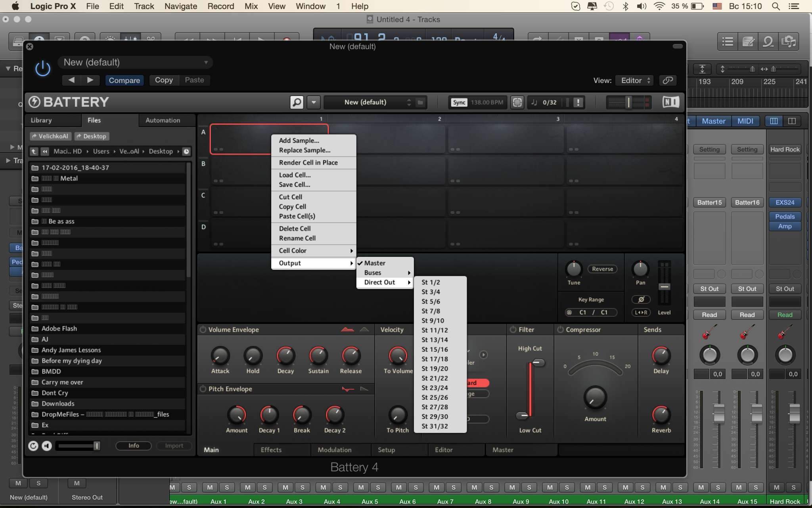The height and width of the screenshot is (508, 812).
Task: Click the Native Instruments logo icon
Action: tap(670, 102)
